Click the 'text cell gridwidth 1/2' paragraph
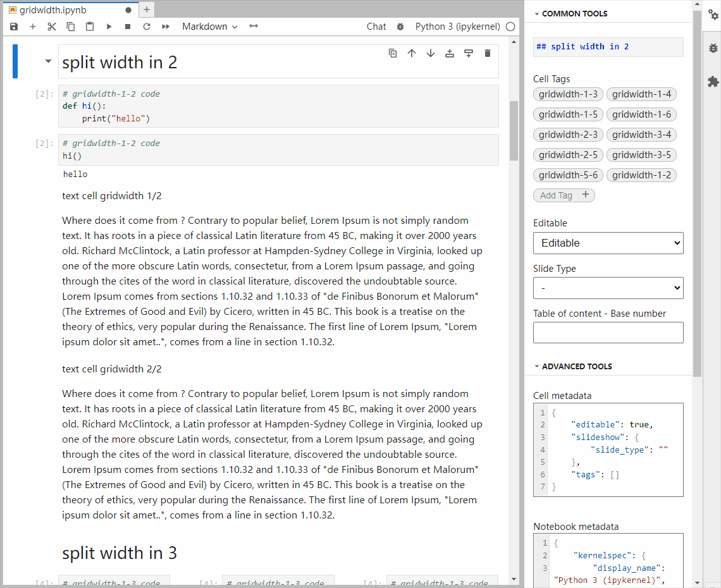 click(112, 196)
